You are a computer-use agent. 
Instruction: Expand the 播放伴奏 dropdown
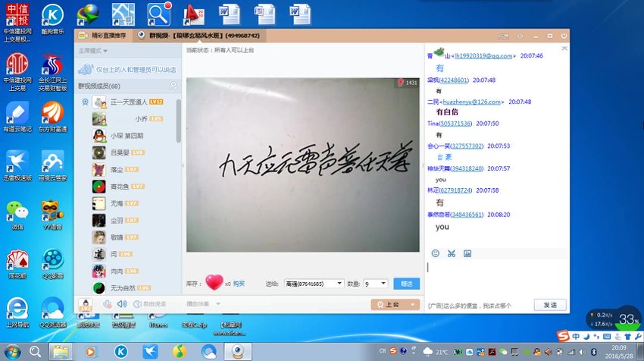coord(218,304)
